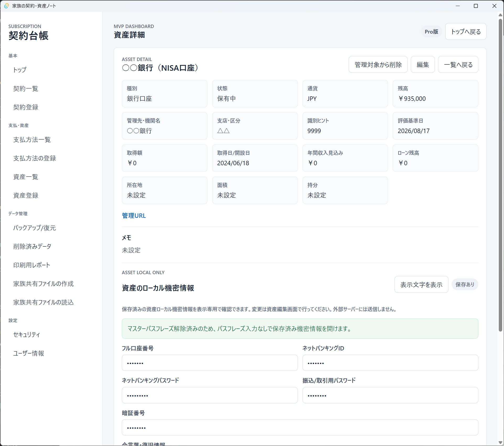Open 契約一覧 in the sidebar

tap(26, 89)
